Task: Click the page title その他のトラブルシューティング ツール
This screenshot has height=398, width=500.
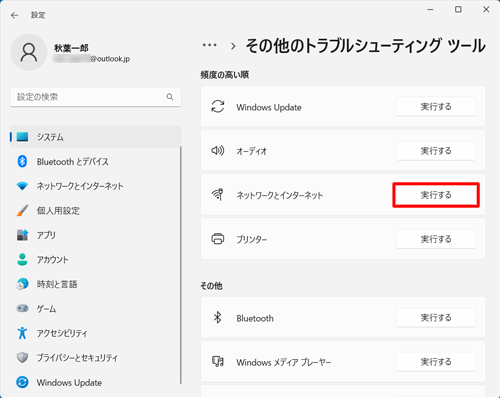Action: (x=365, y=46)
